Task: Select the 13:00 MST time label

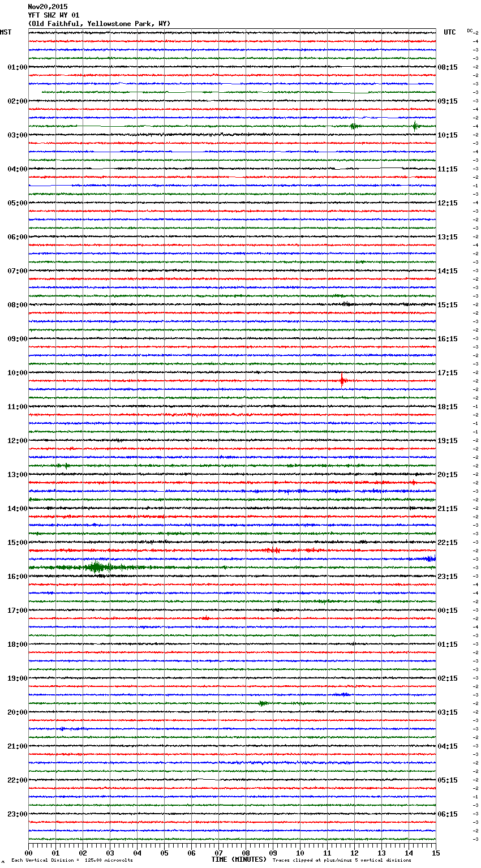Action: click(x=18, y=475)
